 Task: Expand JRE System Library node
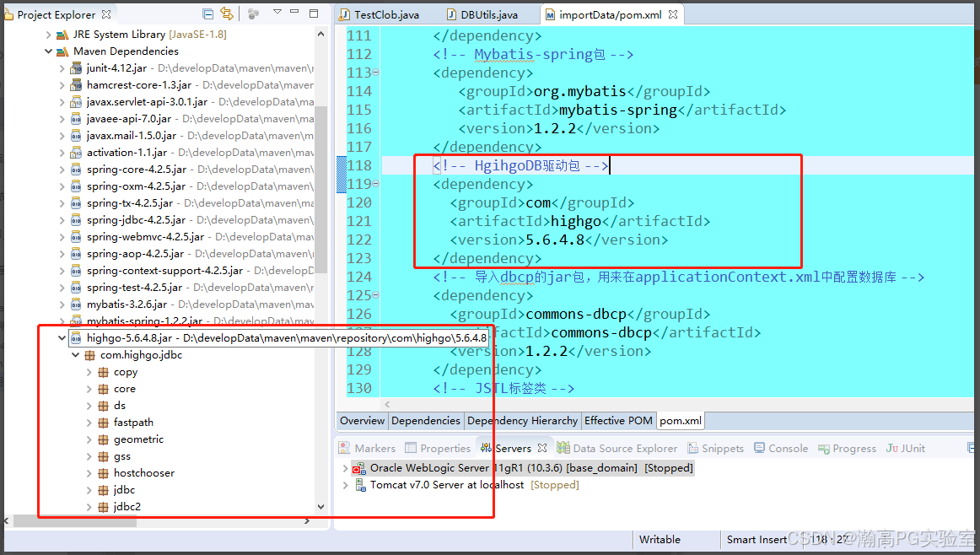tap(48, 35)
